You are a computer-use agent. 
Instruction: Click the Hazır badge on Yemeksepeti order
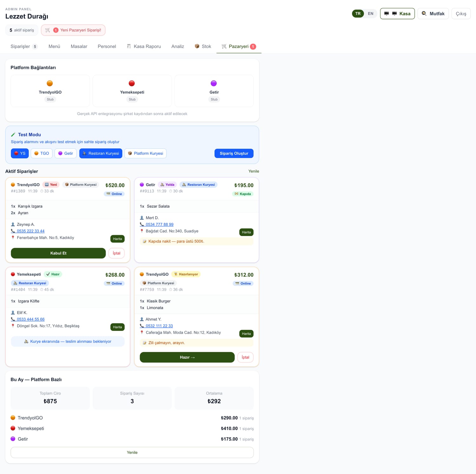(53, 274)
